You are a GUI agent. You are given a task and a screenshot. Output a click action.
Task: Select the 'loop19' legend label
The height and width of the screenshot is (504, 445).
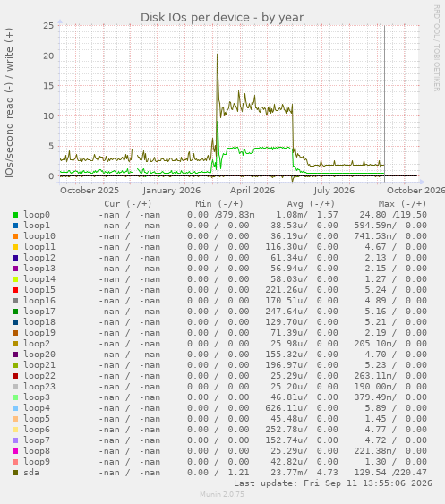[39, 333]
